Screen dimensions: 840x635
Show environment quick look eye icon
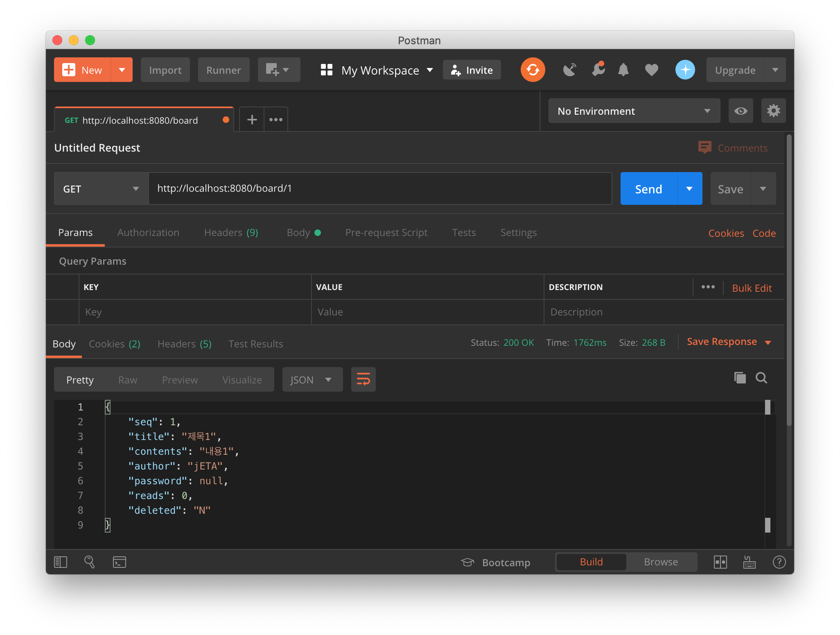(x=741, y=111)
